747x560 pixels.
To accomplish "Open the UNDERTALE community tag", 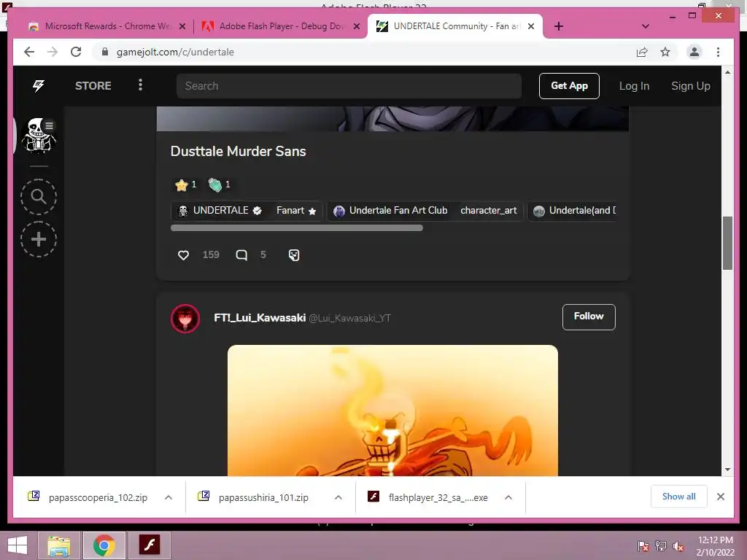I will [x=220, y=211].
